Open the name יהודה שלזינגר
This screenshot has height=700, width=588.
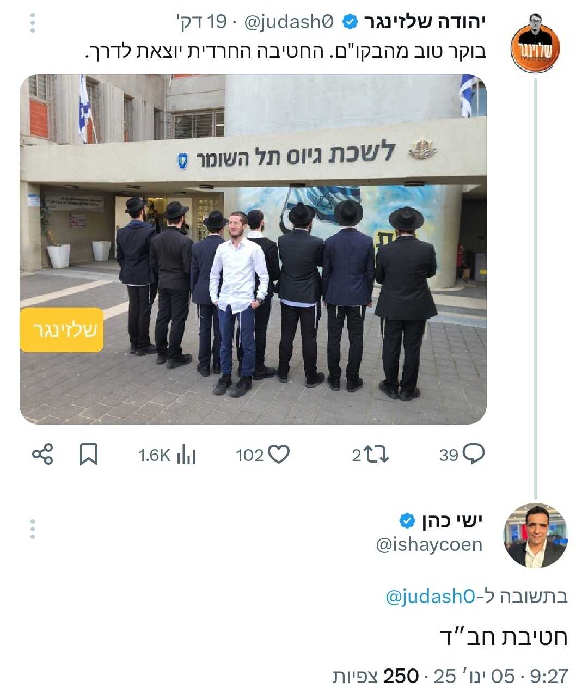click(425, 22)
